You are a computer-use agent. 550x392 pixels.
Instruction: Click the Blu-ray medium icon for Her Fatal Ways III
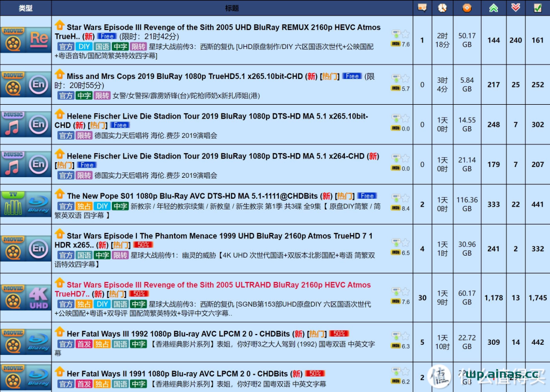click(39, 342)
